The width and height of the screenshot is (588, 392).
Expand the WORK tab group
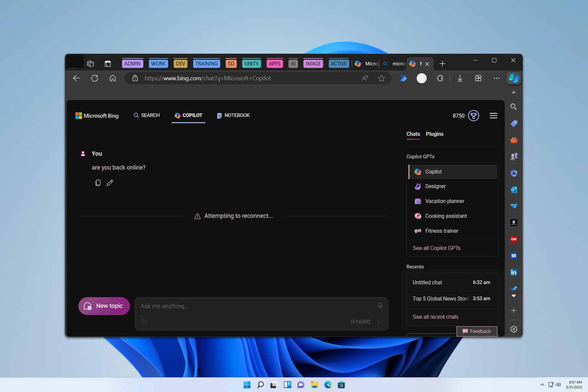click(x=158, y=64)
